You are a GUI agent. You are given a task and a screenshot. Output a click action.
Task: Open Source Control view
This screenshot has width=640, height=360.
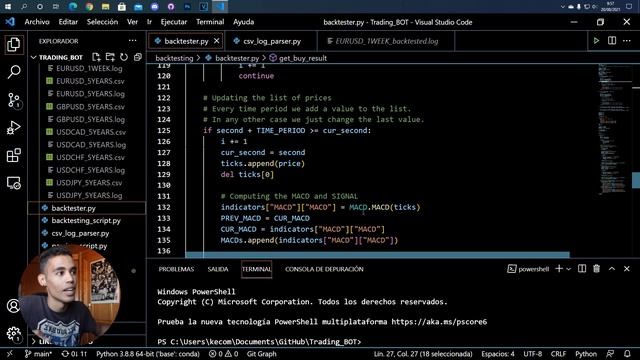(13, 100)
